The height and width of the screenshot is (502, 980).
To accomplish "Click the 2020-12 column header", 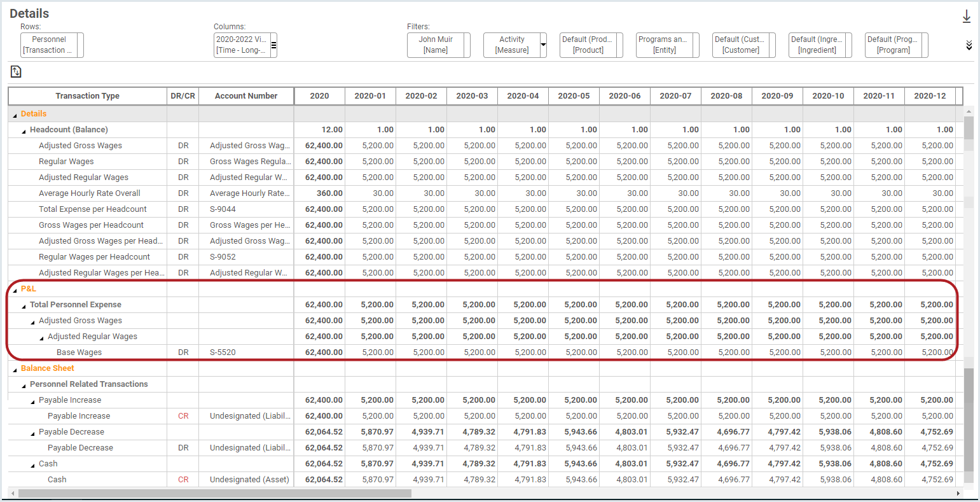I will pos(930,96).
